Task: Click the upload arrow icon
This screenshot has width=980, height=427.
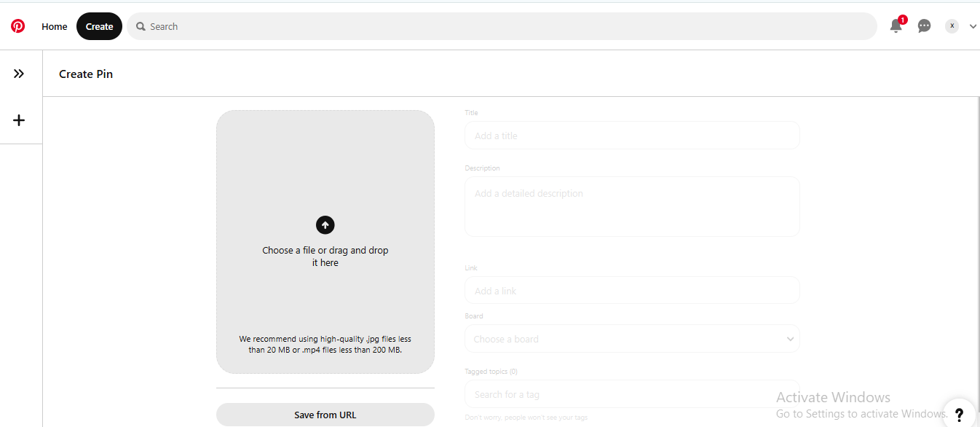Action: 325,225
